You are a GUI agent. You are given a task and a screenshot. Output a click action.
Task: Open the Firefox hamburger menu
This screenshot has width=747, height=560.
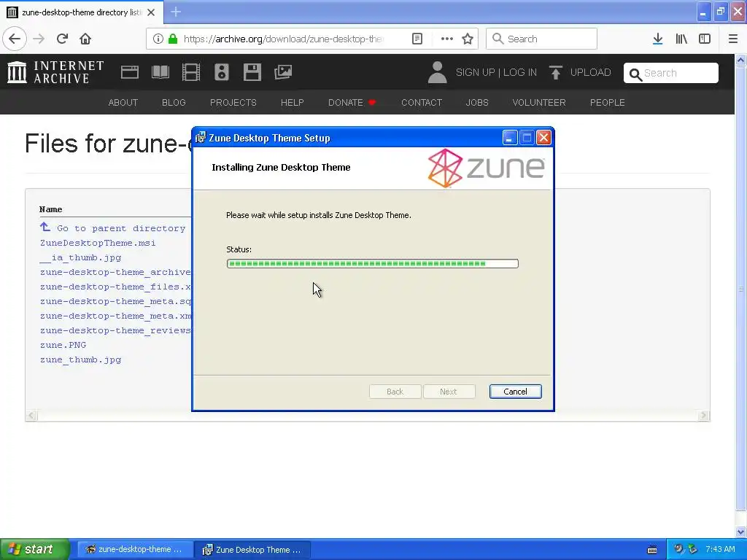click(732, 39)
